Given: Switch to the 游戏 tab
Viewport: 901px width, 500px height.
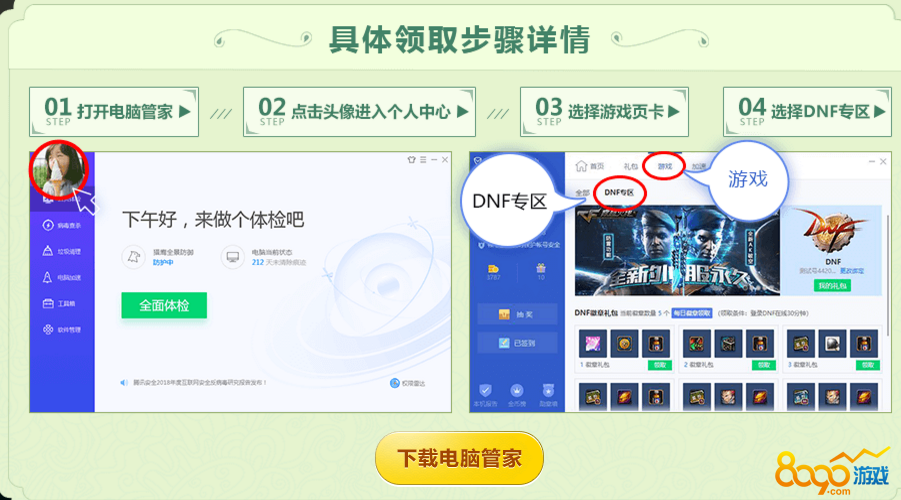Looking at the screenshot, I should pyautogui.click(x=665, y=166).
